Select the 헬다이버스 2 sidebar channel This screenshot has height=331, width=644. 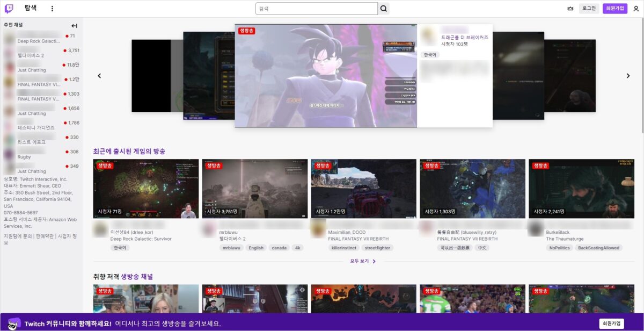pos(31,55)
